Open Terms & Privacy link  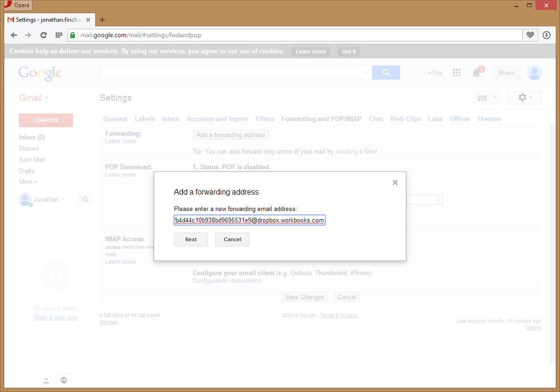click(338, 315)
